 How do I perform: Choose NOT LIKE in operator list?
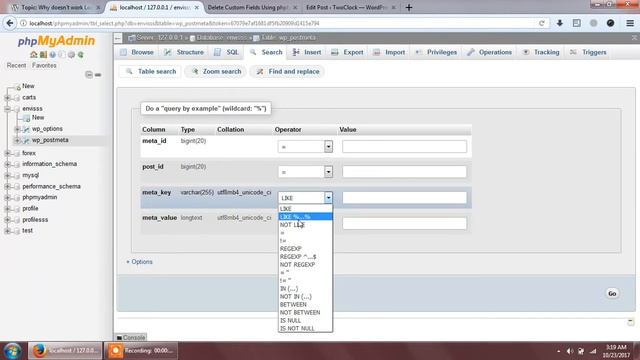tap(305, 225)
